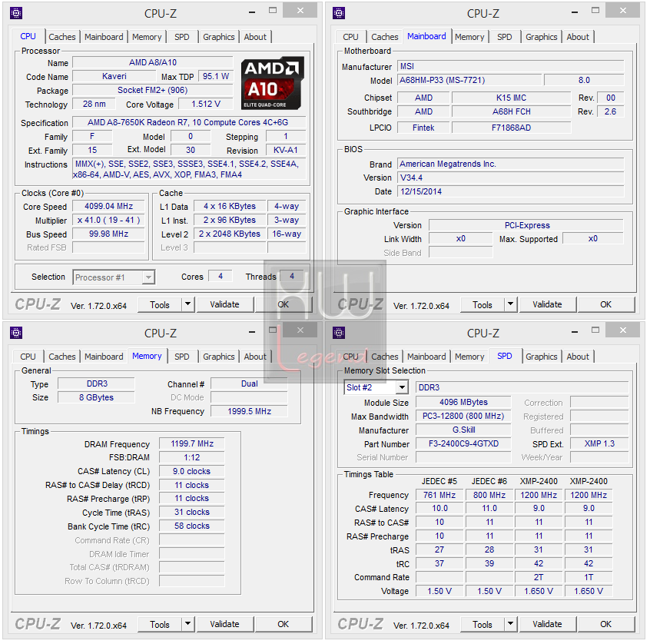Open Graphics tab in the top-left CPU window
This screenshot has width=650, height=644.
click(218, 37)
